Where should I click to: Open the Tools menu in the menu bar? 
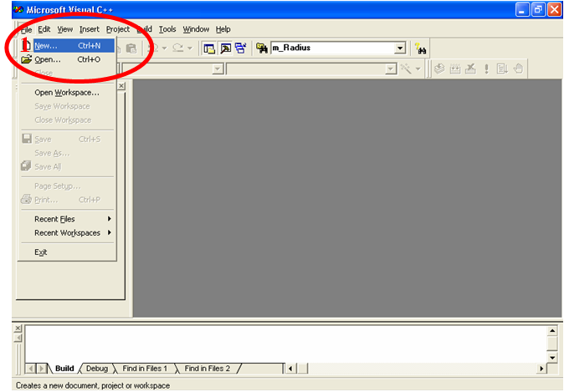point(167,29)
